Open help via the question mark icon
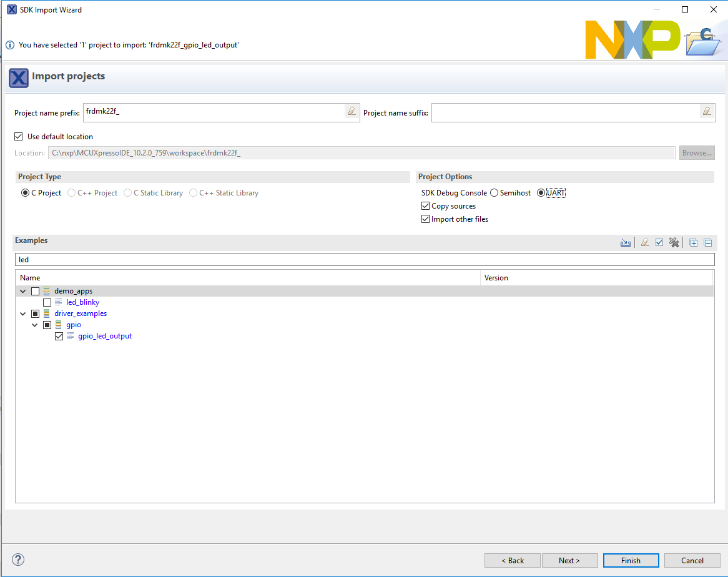The width and height of the screenshot is (728, 577). pos(18,560)
